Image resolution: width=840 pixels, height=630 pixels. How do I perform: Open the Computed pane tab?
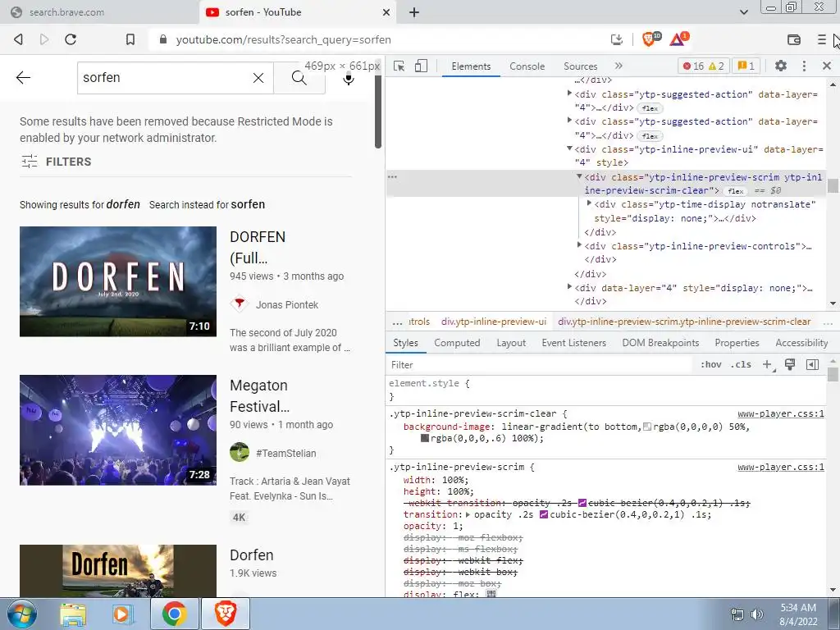click(x=457, y=343)
